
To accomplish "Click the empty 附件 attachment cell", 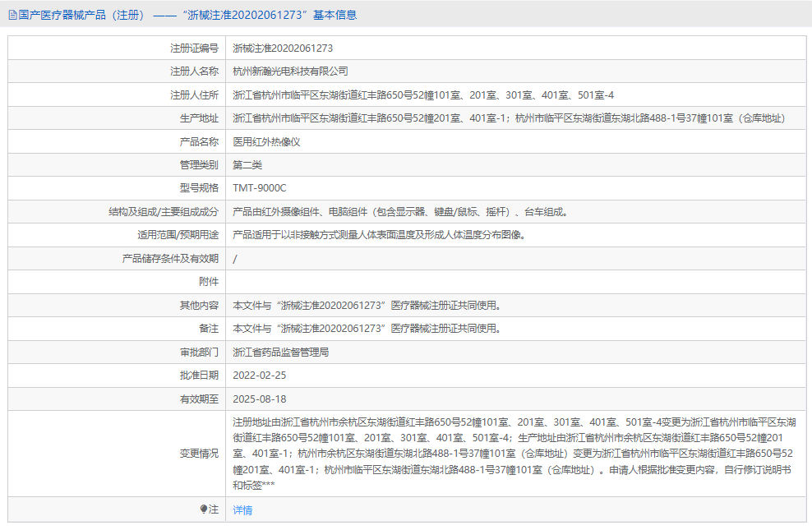I will pyautogui.click(x=411, y=281).
